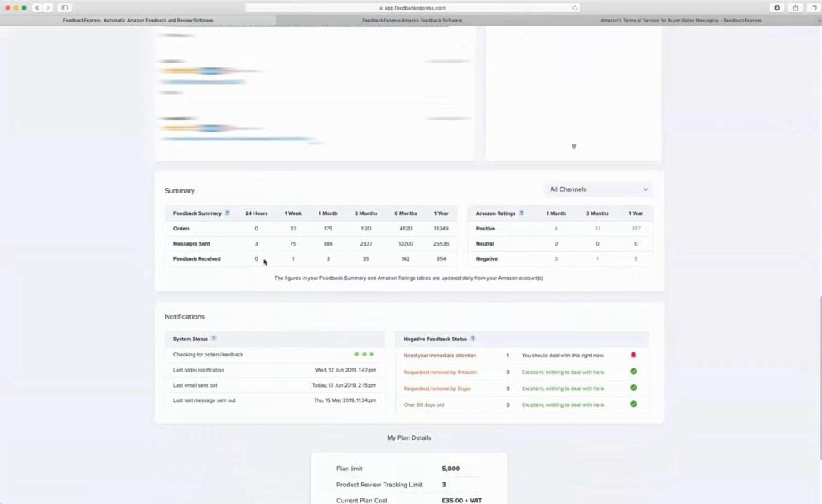
Task: Click the red alert bell icon
Action: pos(633,355)
